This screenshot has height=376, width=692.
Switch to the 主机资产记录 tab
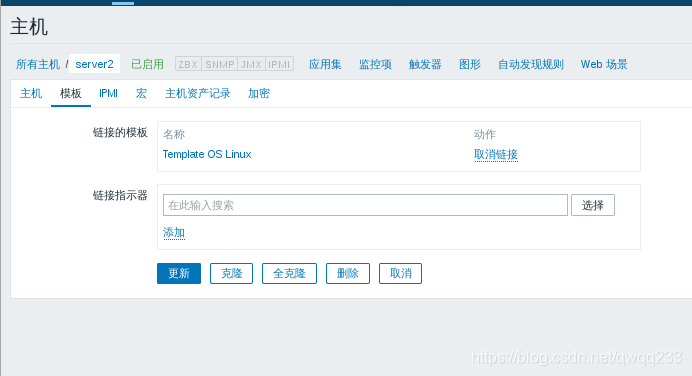(x=198, y=93)
